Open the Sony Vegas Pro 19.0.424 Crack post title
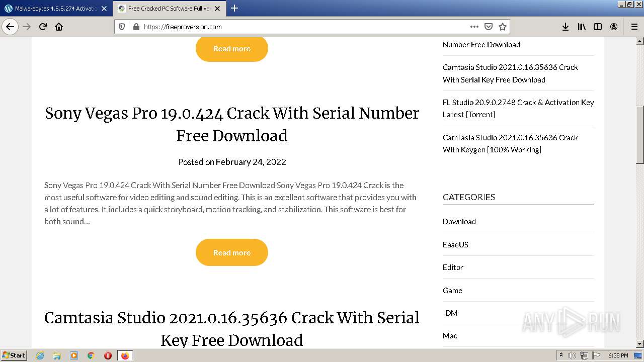 tap(232, 124)
